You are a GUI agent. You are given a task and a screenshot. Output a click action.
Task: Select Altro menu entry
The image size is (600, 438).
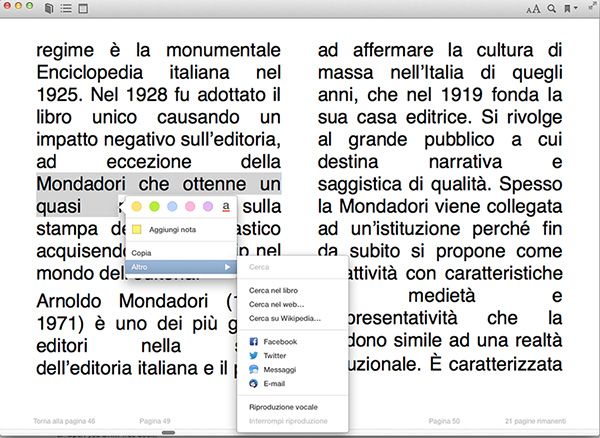[181, 267]
